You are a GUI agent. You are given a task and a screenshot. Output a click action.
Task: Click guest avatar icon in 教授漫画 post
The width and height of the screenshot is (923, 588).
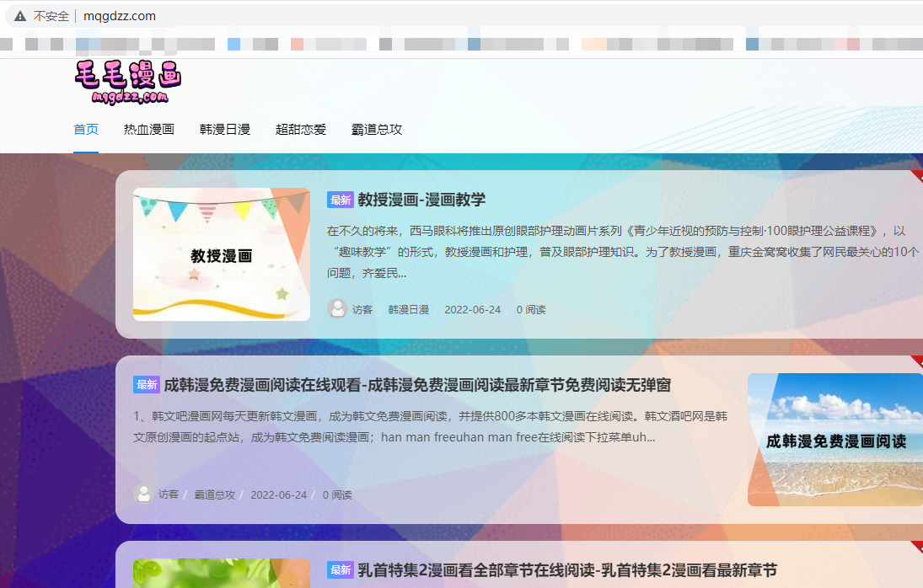coord(337,309)
